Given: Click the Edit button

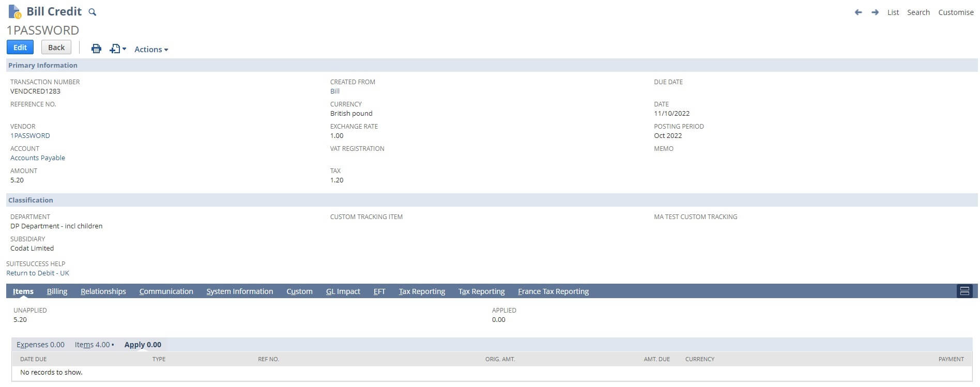Looking at the screenshot, I should [20, 48].
